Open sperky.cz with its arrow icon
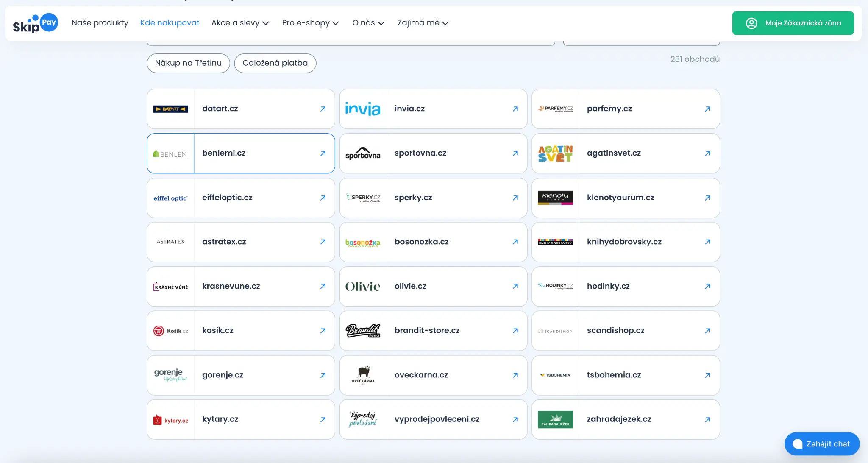This screenshot has width=868, height=463. coord(515,198)
